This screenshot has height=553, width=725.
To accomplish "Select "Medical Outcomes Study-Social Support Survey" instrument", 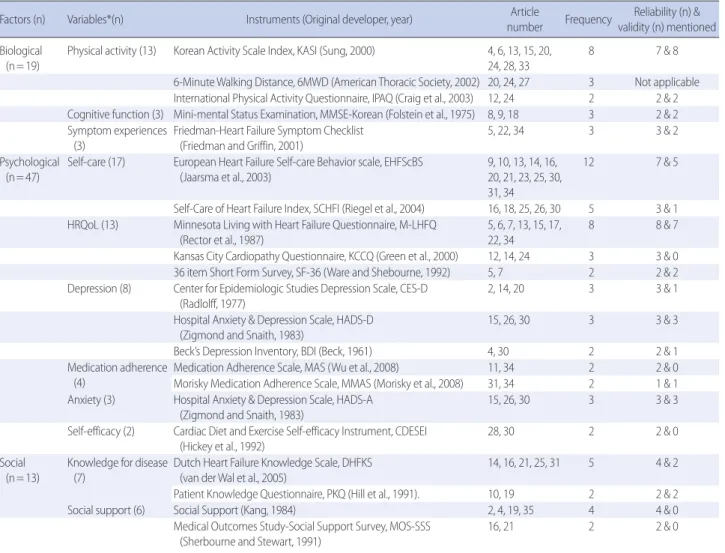I will click(302, 534).
